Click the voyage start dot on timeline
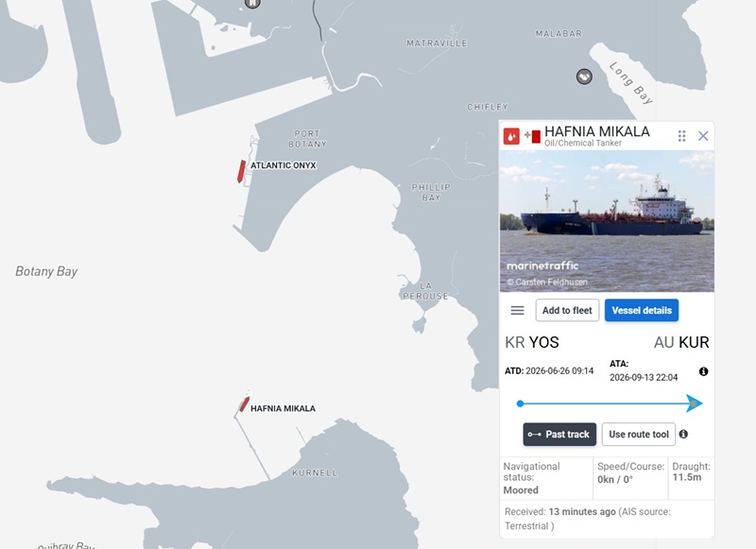Screen dimensions: 756x549 click(520, 403)
